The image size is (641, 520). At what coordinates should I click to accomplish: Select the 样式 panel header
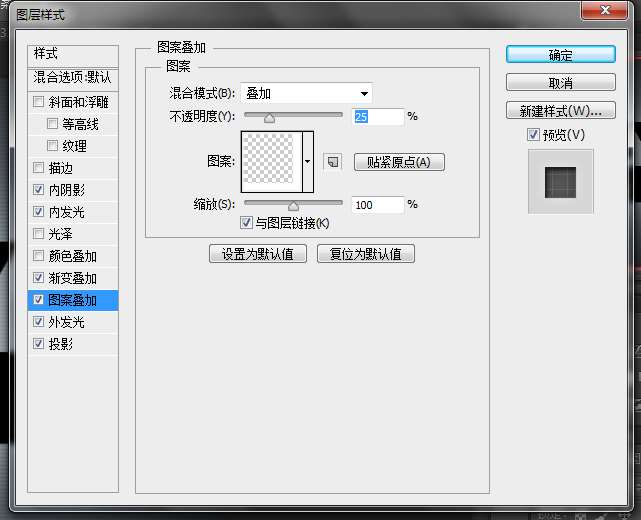pyautogui.click(x=73, y=54)
